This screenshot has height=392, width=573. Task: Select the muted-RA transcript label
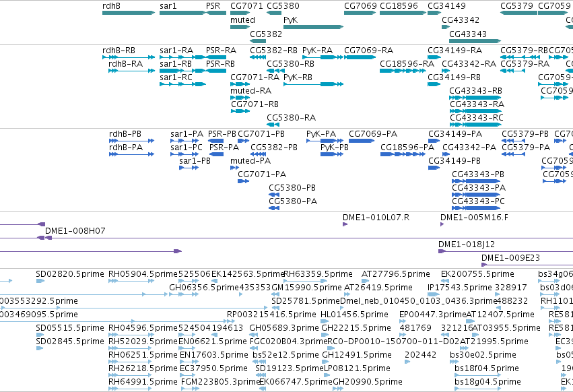pos(250,91)
